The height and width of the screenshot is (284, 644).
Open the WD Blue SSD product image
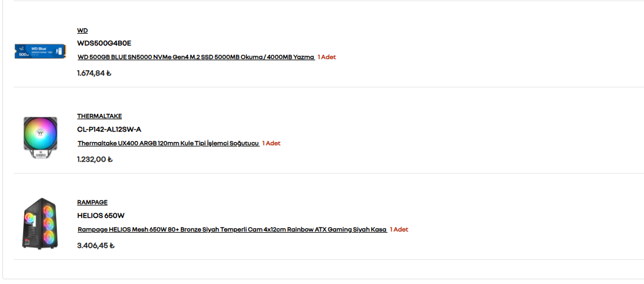40,51
